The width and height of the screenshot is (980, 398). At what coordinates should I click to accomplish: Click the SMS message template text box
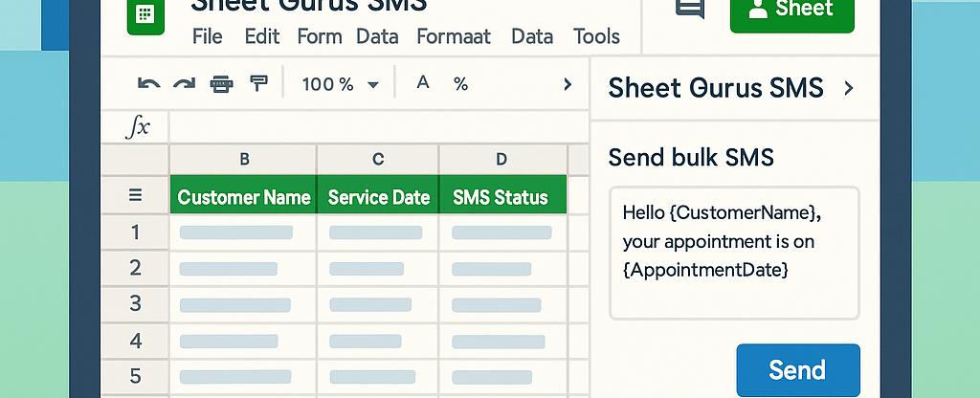click(734, 253)
